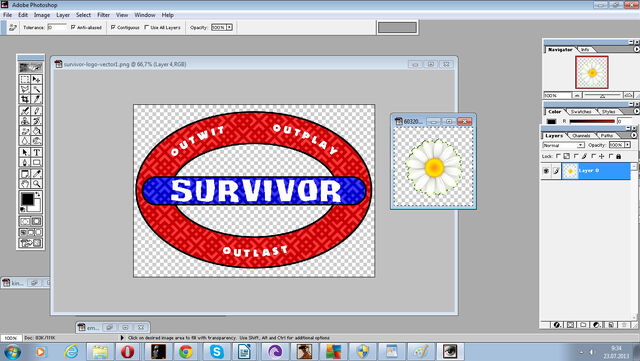Select the Crop tool

(25, 99)
